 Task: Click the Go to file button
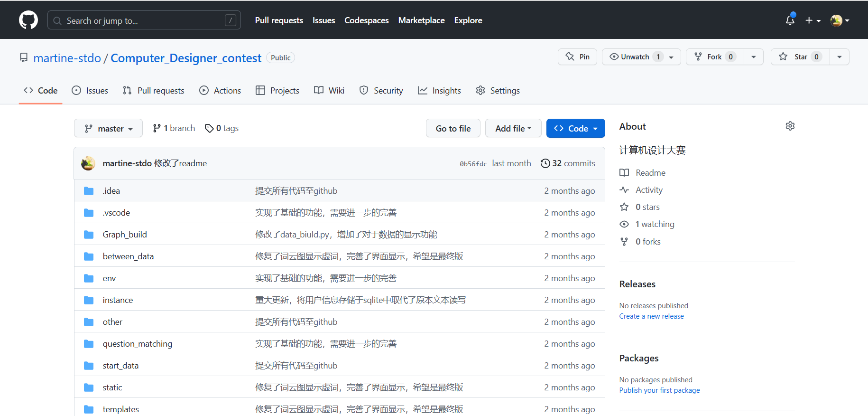[453, 128]
